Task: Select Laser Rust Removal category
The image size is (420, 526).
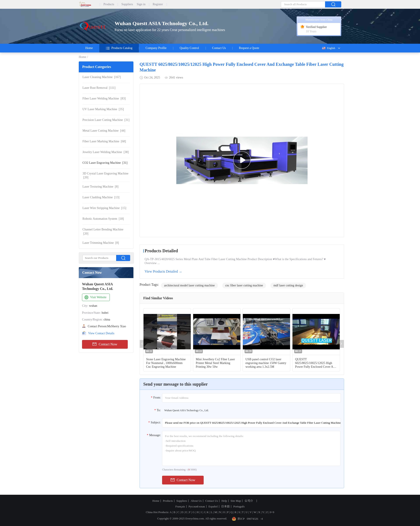Action: (99, 88)
